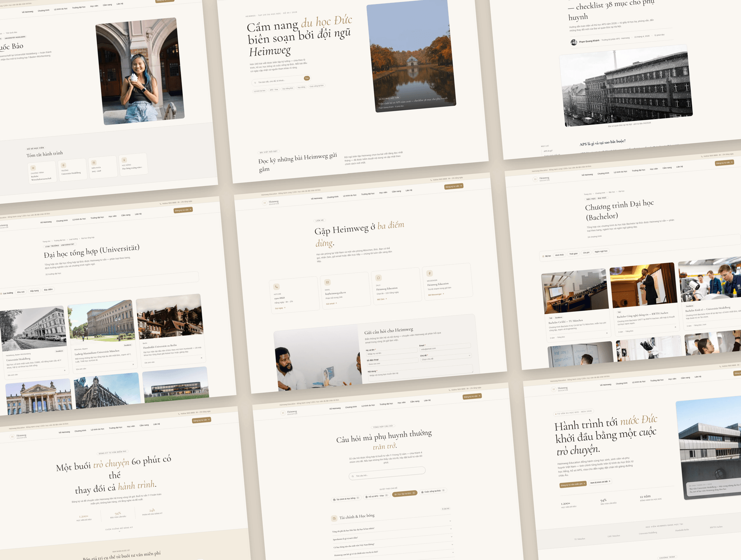The image size is (741, 560).
Task: Open the Ngôn ngữ học filter on the Bachelor page
Action: [x=601, y=251]
